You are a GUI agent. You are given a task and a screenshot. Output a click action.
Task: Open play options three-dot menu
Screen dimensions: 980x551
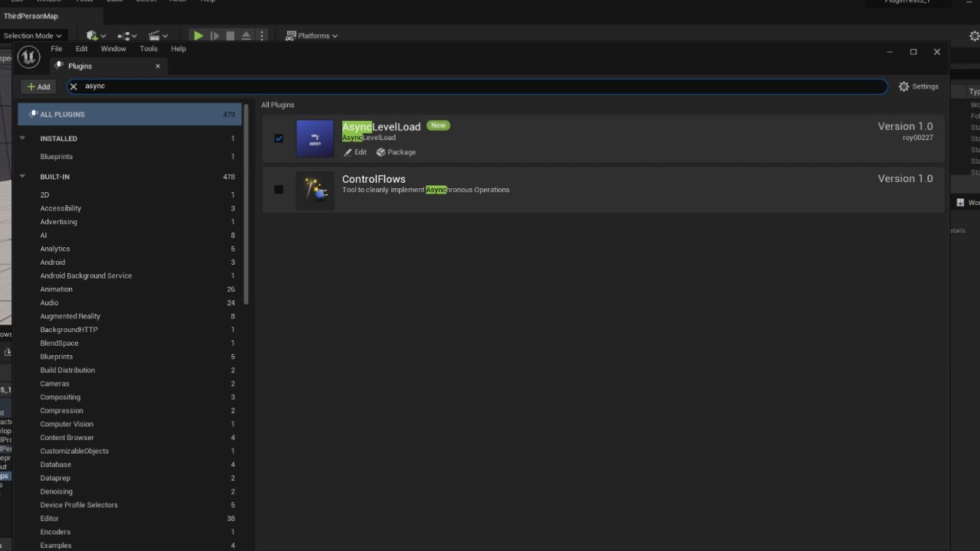tap(262, 36)
